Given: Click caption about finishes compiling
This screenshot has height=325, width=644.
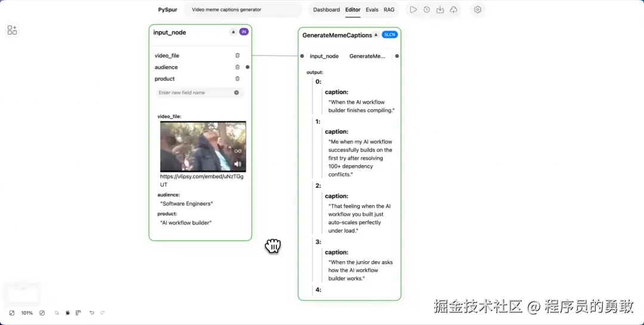Looking at the screenshot, I should pyautogui.click(x=361, y=106).
